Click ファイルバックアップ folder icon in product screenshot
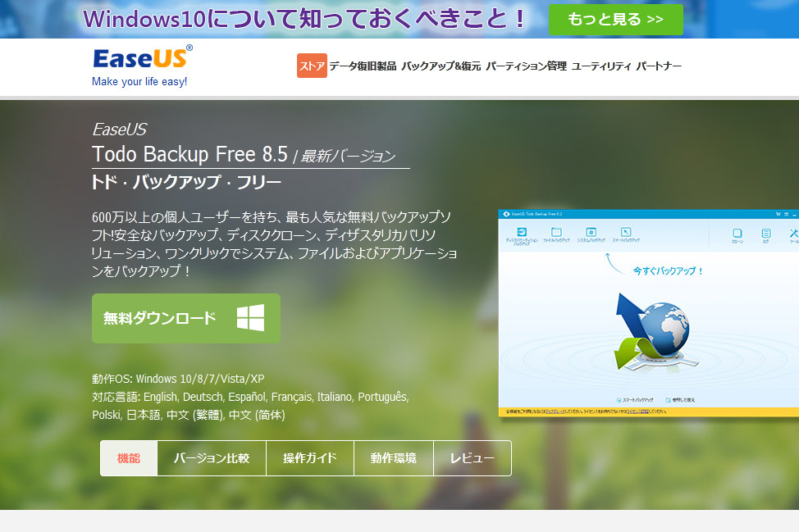799x532 pixels. (x=556, y=232)
